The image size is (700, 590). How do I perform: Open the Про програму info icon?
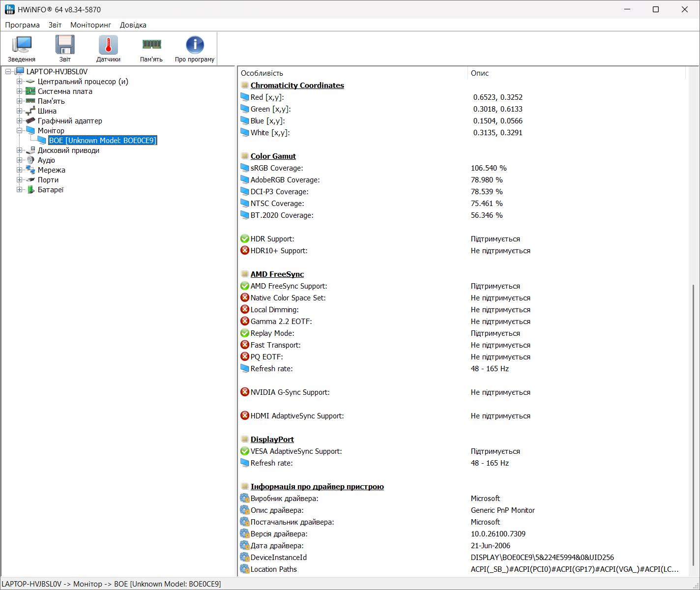coord(195,45)
